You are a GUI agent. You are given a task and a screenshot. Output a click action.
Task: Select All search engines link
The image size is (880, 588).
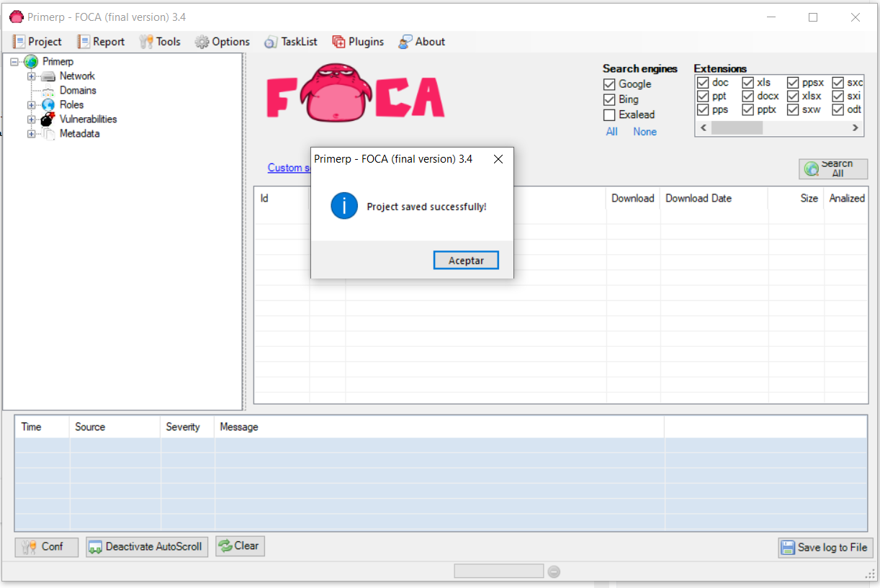(611, 132)
